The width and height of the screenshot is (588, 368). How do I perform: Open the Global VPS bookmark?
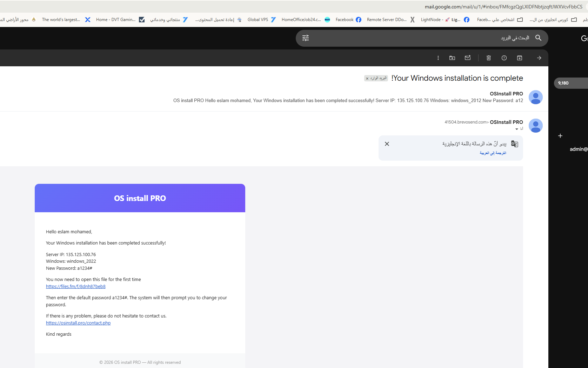pos(261,20)
